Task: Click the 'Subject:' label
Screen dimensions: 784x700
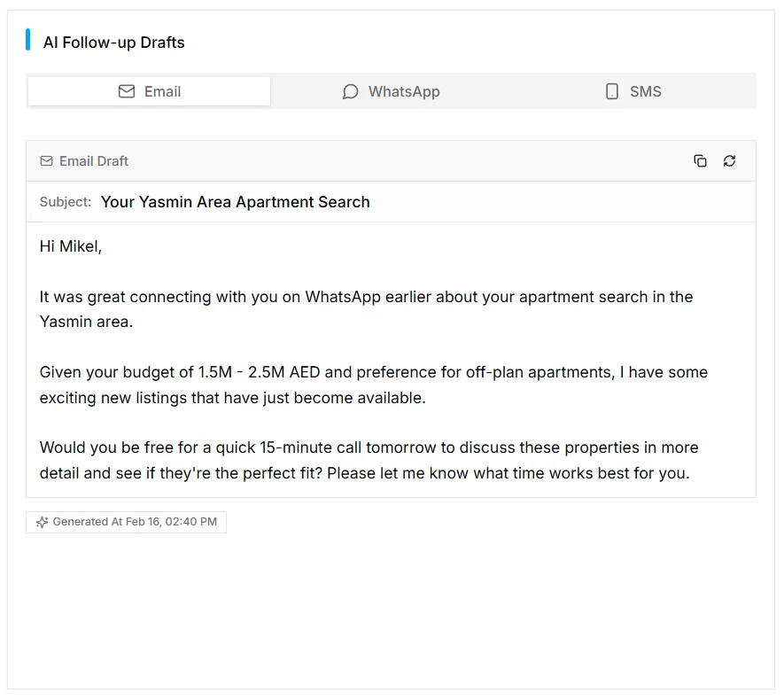Action: click(x=66, y=202)
